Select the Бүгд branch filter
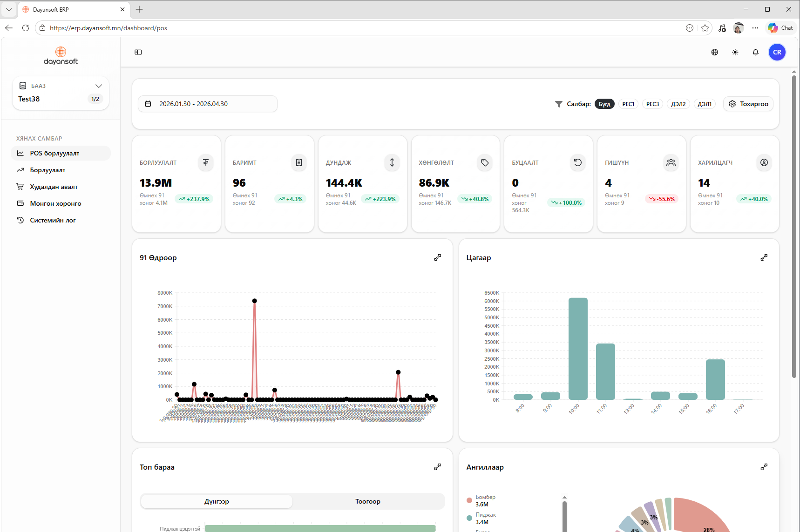Screen dimensions: 800x532 604,104
